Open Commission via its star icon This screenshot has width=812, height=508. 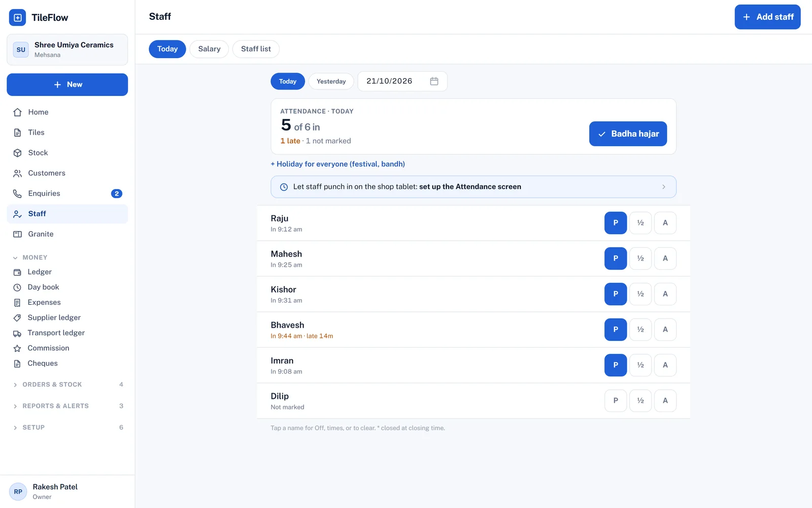click(17, 348)
